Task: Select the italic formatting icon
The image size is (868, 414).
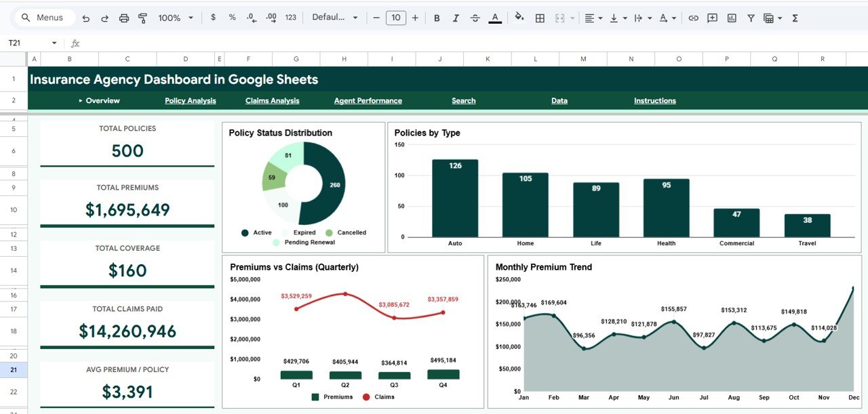Action: [456, 18]
